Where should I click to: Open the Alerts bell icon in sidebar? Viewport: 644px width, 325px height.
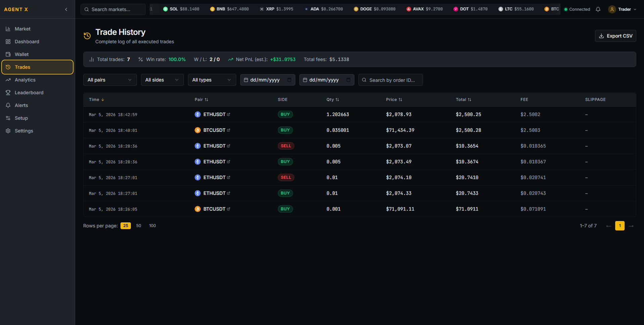point(8,105)
